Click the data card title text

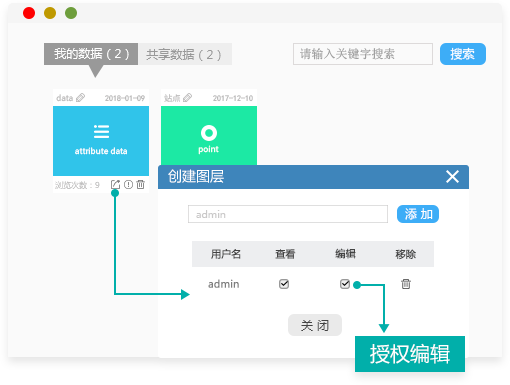click(65, 98)
